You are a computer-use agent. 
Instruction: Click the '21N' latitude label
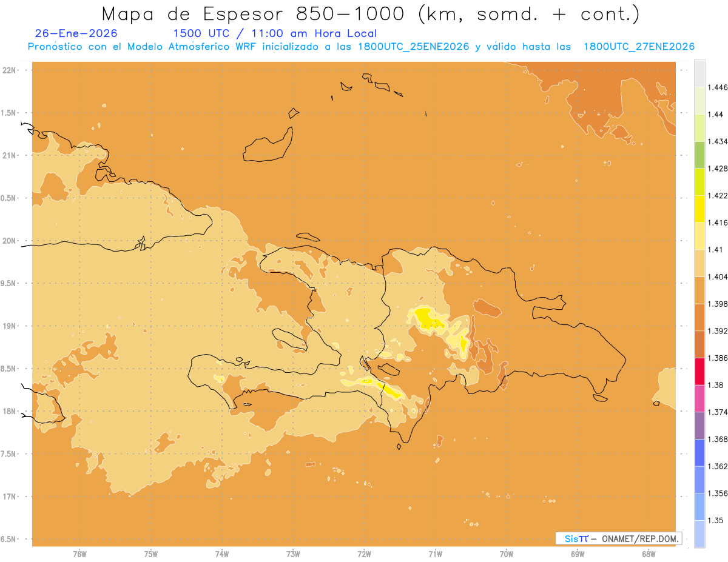click(10, 155)
